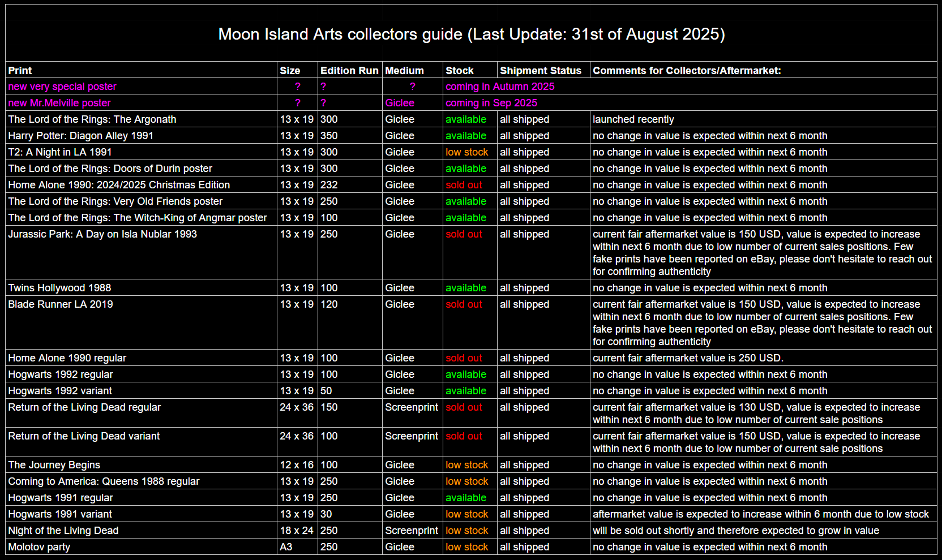Click 'Comments for Collectors/Aftermarket:' header
The image size is (942, 560).
click(x=687, y=70)
